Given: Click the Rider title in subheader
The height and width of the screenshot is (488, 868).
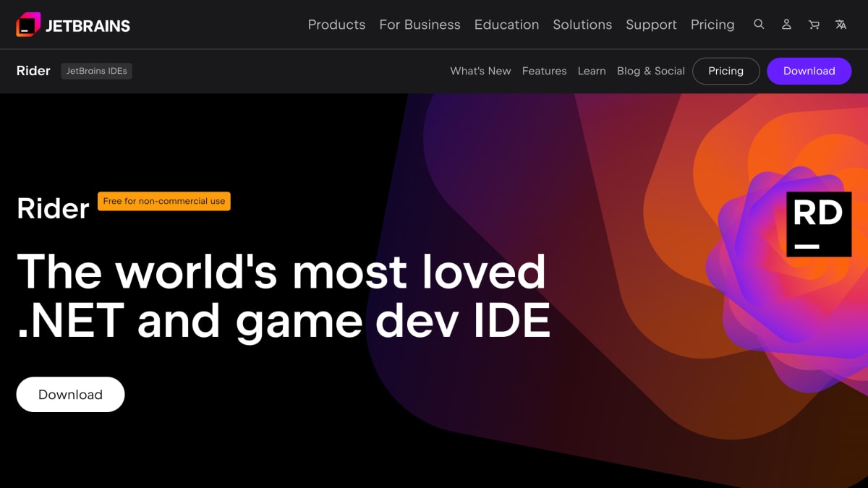Looking at the screenshot, I should 33,71.
